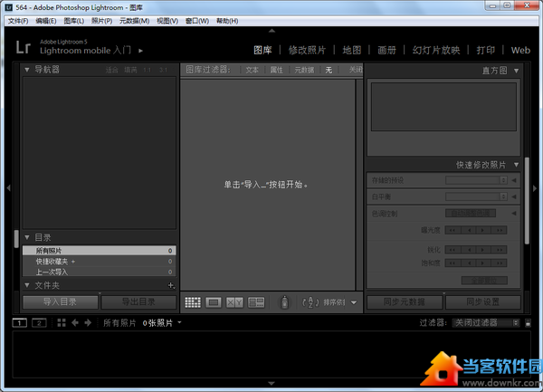Open the View menu
The image size is (543, 392).
point(167,21)
